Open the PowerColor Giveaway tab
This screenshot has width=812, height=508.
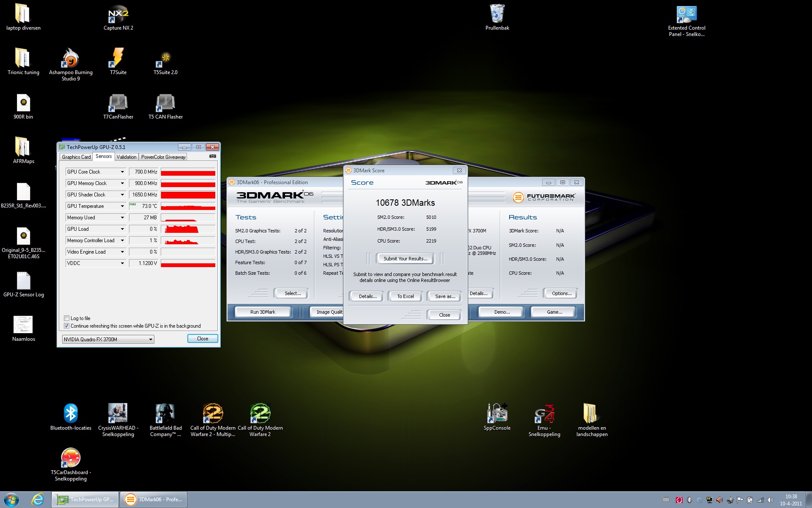point(163,157)
